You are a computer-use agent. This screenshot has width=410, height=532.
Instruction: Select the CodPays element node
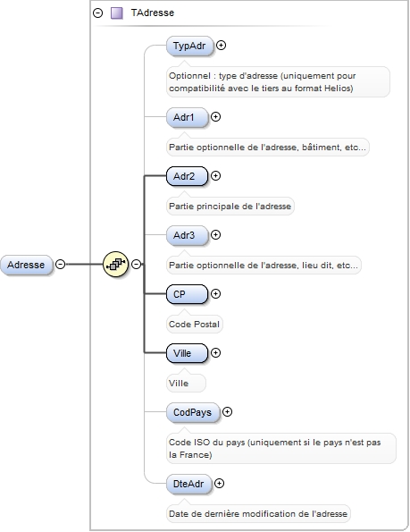[x=193, y=412]
